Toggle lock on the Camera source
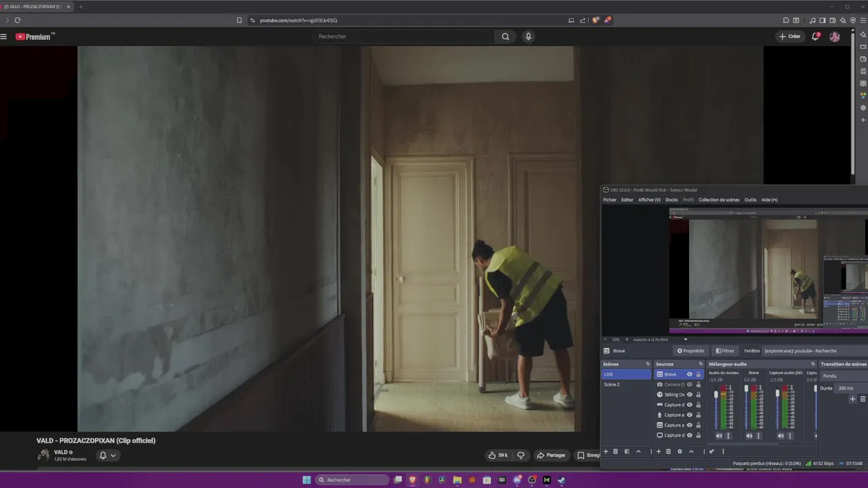This screenshot has height=488, width=868. (x=698, y=384)
